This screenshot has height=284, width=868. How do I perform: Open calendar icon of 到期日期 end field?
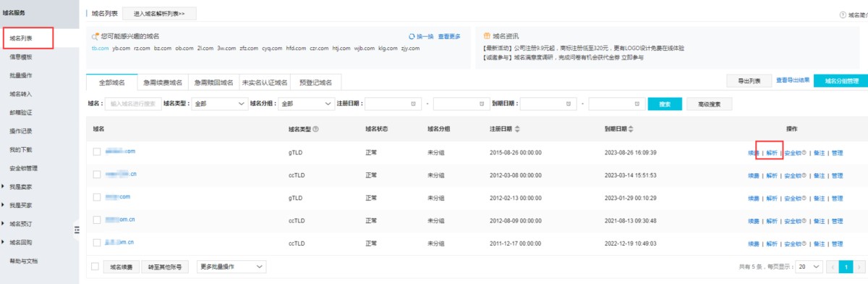coord(637,104)
